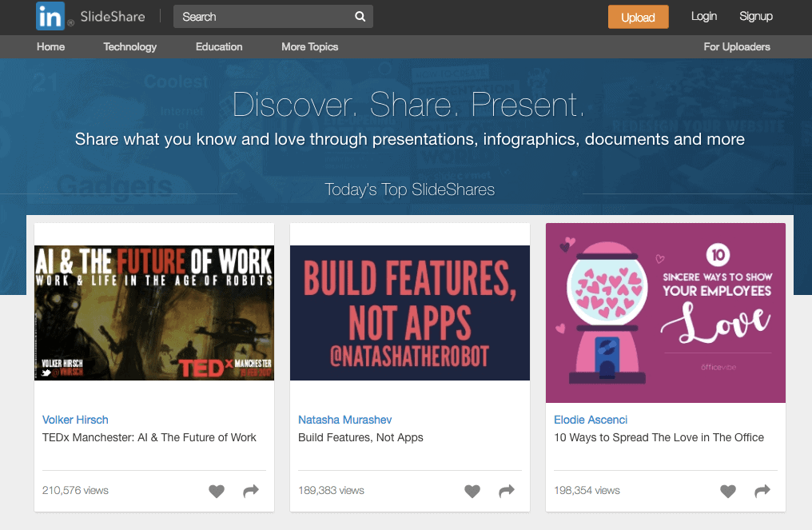The width and height of the screenshot is (812, 530).
Task: Go to the Education topic
Action: click(x=219, y=46)
